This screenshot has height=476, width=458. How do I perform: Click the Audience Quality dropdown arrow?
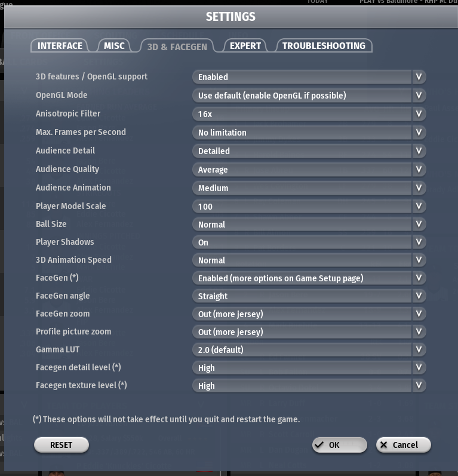pyautogui.click(x=419, y=170)
